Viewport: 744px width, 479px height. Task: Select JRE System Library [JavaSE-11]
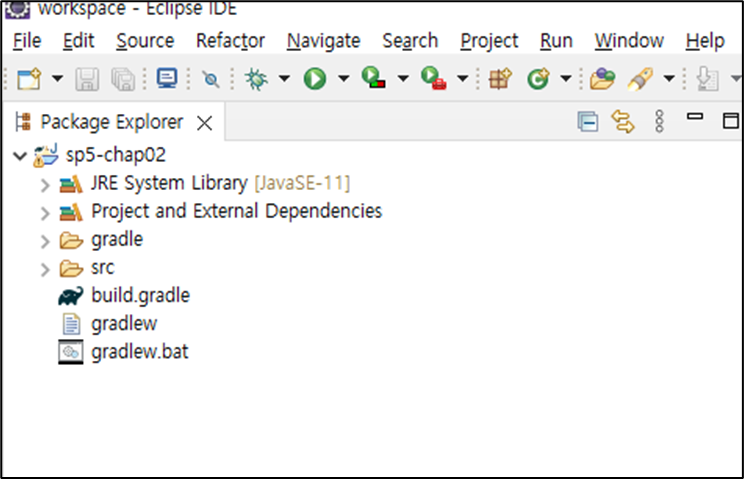coord(220,183)
